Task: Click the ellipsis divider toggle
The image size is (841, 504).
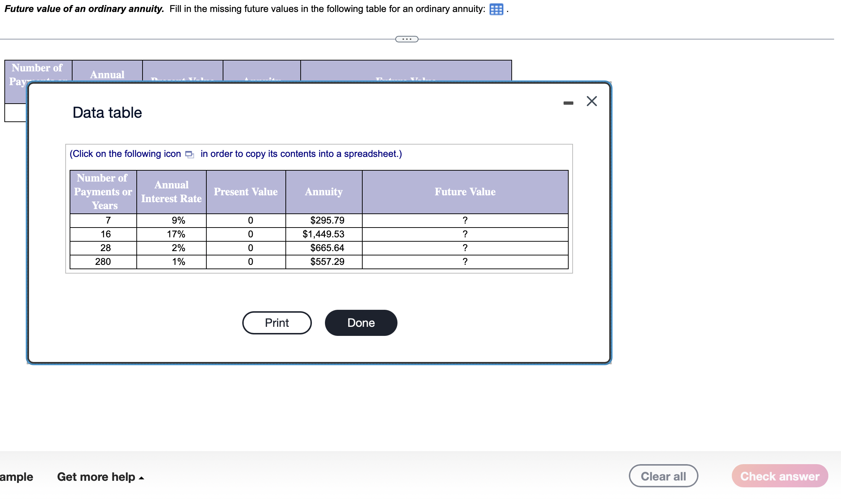Action: pos(406,39)
